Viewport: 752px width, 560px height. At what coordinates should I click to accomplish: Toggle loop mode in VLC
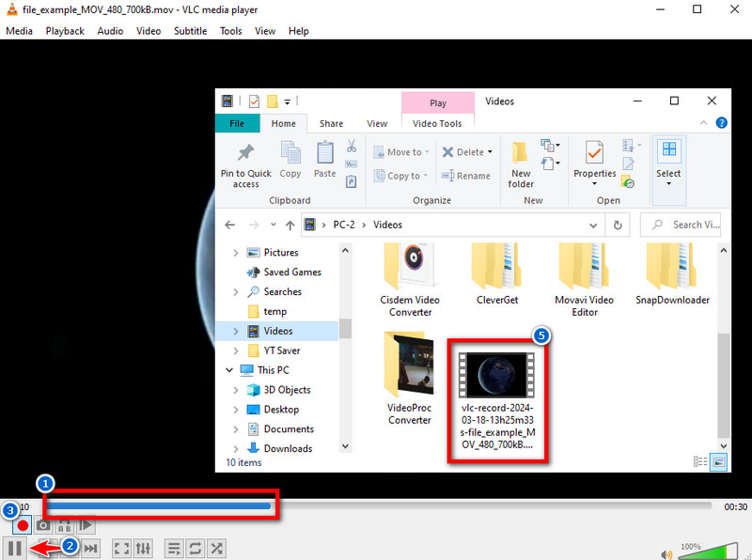tap(196, 548)
